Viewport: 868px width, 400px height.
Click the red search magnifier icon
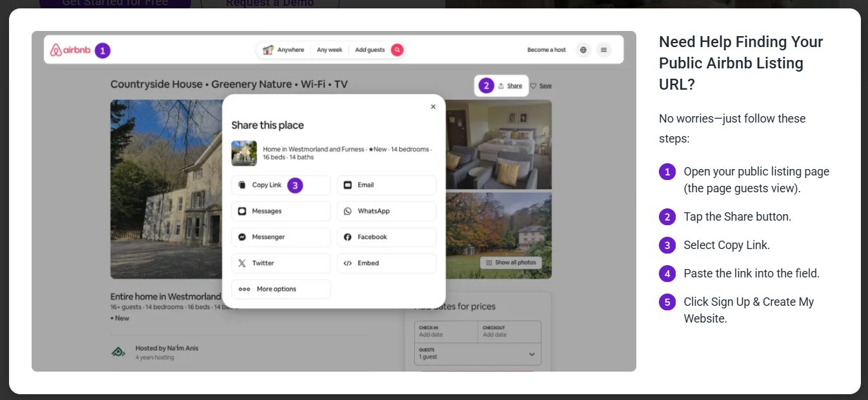click(397, 50)
